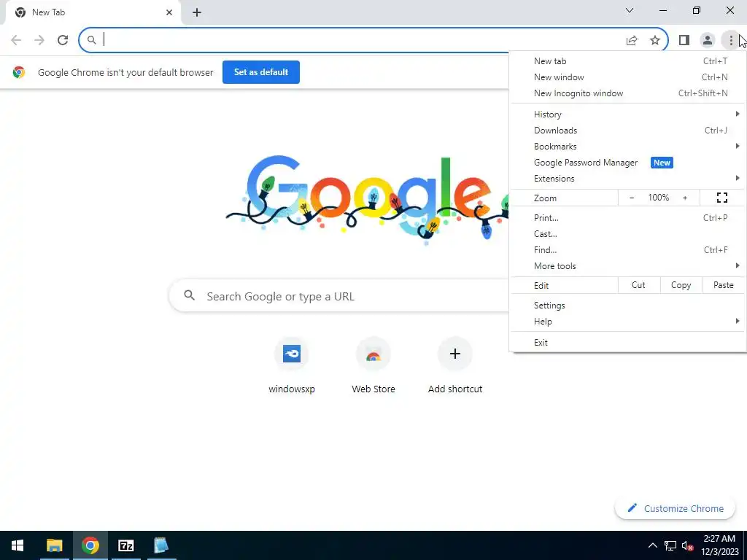This screenshot has width=747, height=560.
Task: Open the profile avatar icon
Action: (708, 40)
